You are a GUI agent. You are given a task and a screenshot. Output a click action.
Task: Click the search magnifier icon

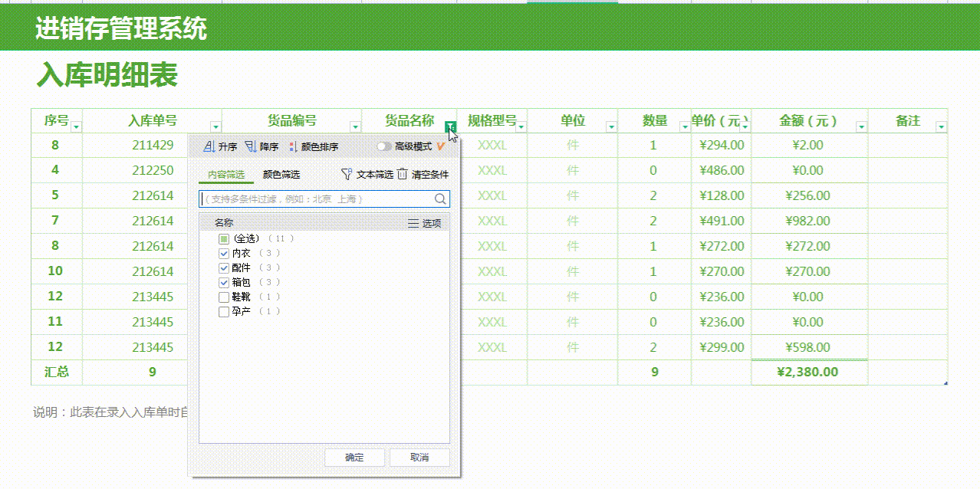coord(440,199)
